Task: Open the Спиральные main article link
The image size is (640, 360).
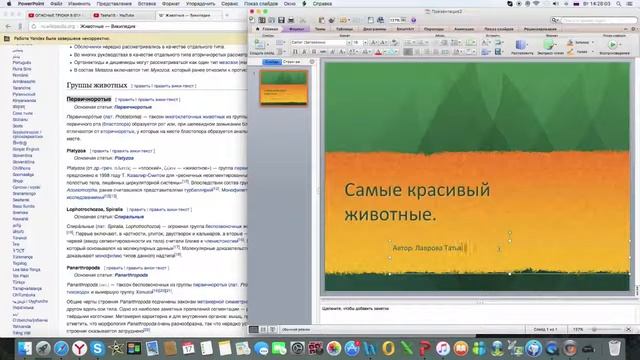Action: 129,217
